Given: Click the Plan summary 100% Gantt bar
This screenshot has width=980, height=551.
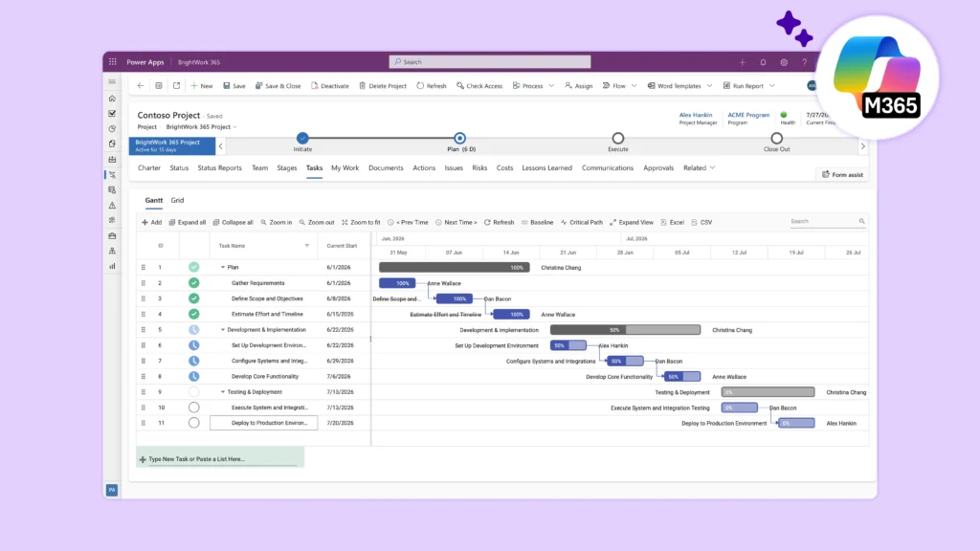Looking at the screenshot, I should click(455, 268).
